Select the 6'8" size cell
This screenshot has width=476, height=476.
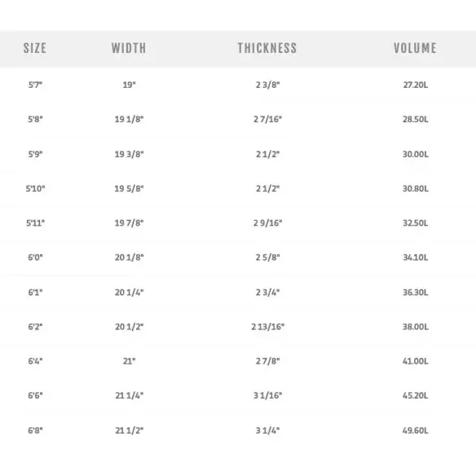click(x=35, y=430)
